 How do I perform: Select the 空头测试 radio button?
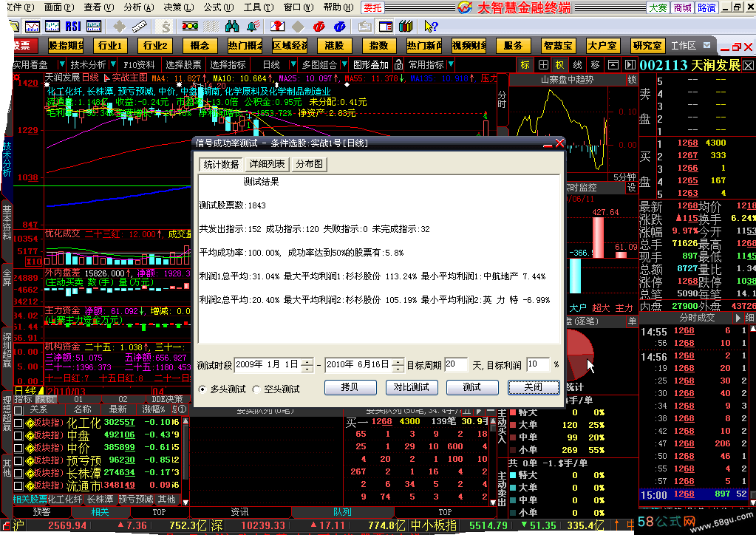tap(256, 389)
